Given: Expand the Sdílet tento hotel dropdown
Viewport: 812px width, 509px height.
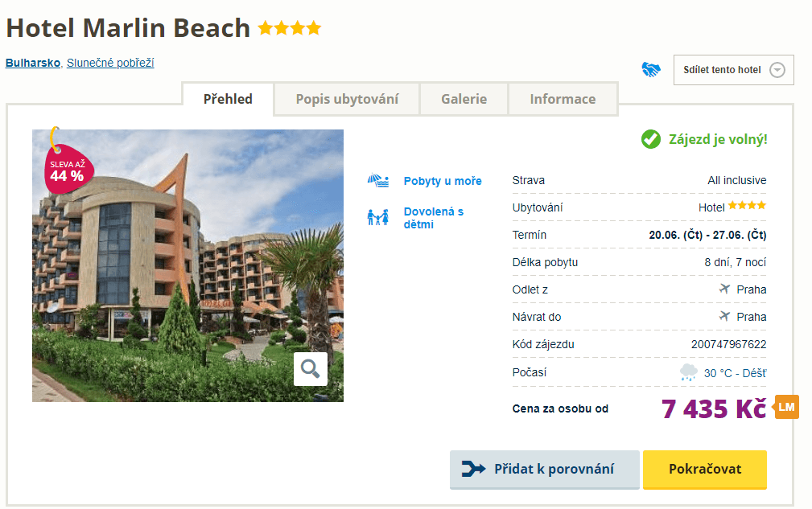Looking at the screenshot, I should tap(733, 70).
